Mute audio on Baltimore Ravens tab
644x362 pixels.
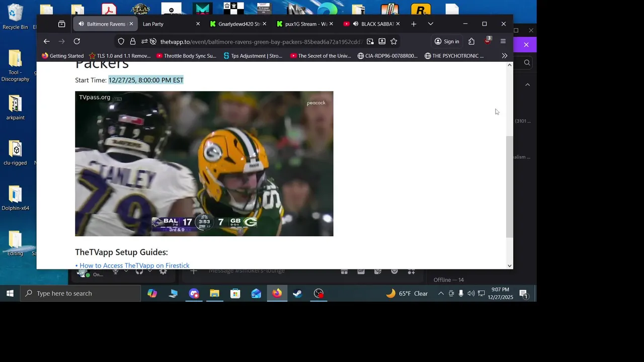click(x=82, y=24)
